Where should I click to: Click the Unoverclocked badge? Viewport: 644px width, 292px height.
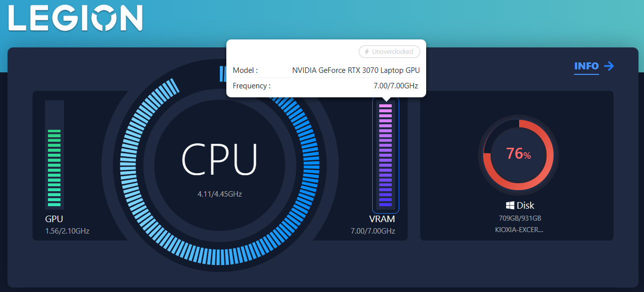(389, 52)
